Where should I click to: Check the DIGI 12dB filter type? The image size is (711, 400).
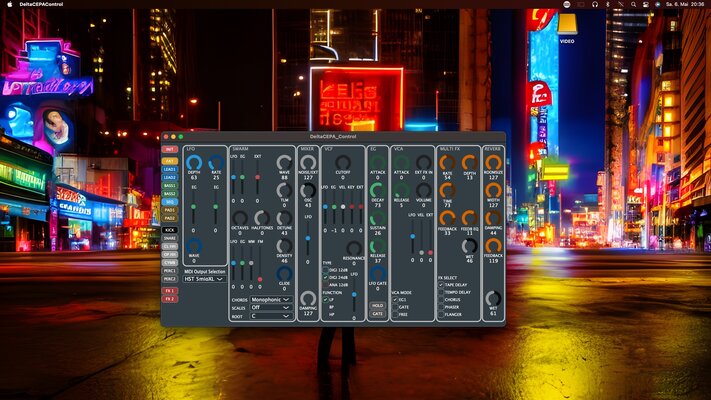tap(326, 270)
